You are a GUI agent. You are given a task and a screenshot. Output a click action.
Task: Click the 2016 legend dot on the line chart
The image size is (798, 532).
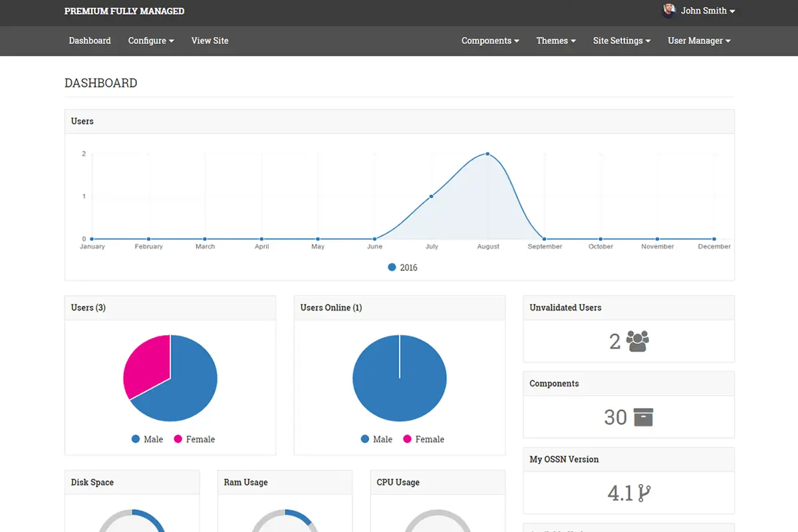coord(392,267)
